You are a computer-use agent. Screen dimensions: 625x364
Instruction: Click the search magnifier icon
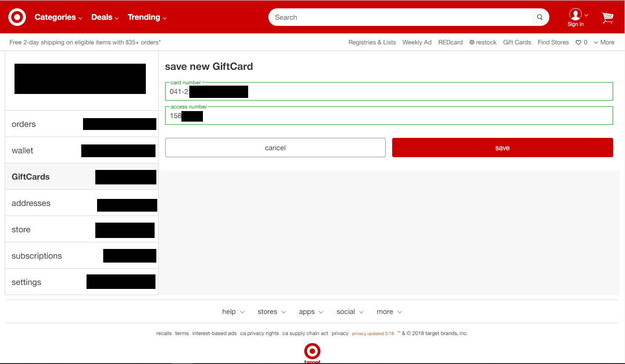coord(540,18)
